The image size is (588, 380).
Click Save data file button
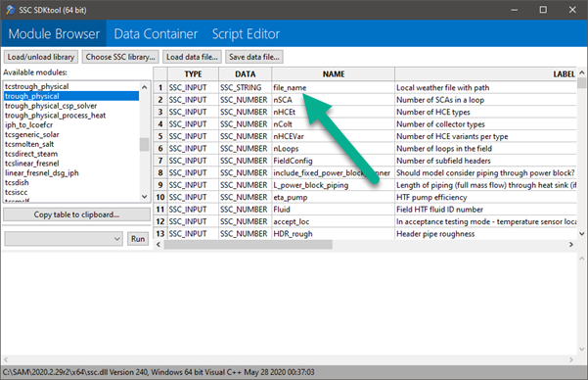coord(254,57)
